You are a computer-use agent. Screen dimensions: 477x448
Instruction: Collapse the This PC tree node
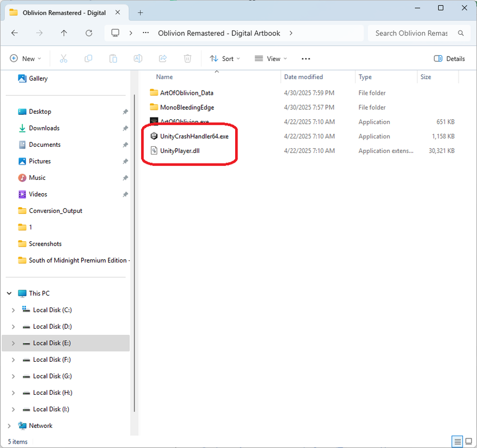pos(9,293)
